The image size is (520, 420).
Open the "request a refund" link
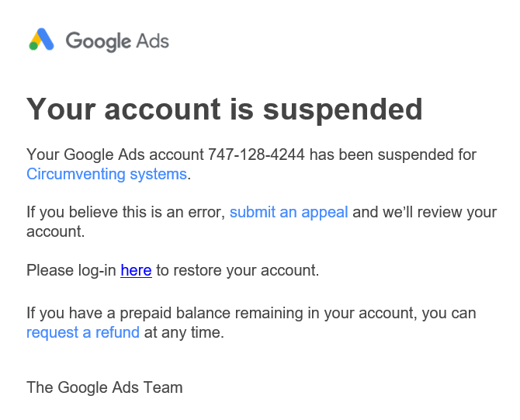[83, 332]
